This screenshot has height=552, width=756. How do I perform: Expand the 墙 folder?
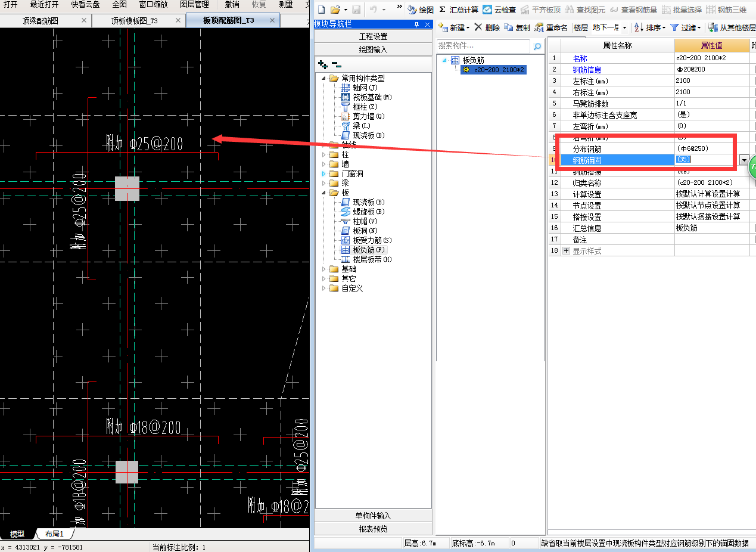coord(325,164)
